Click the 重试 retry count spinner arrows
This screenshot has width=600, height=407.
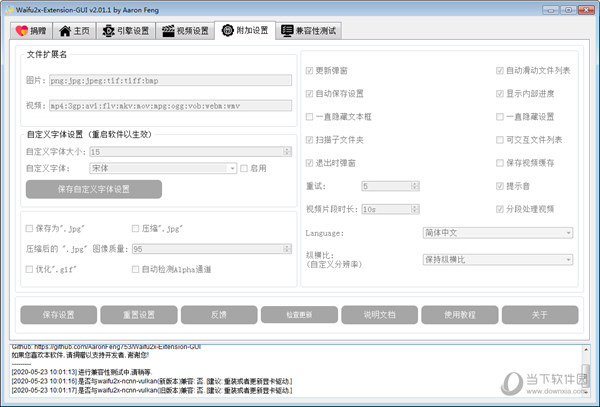point(415,186)
